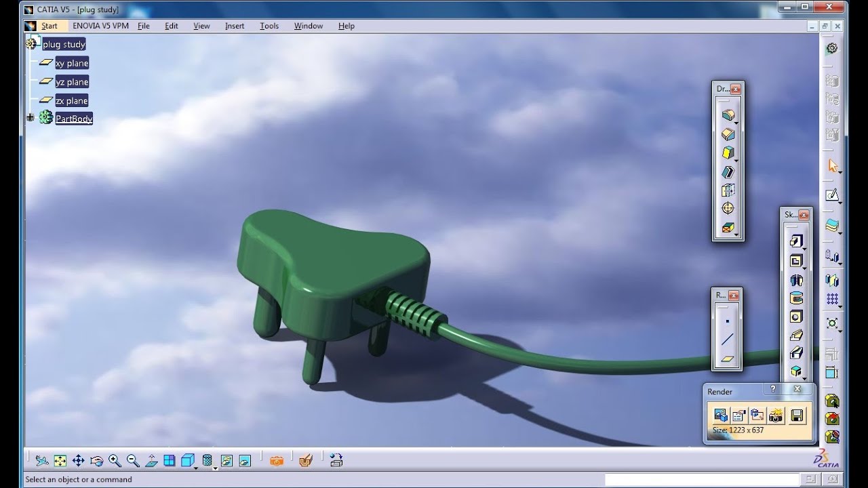Select the Rotate view tool
Image resolution: width=868 pixels, height=488 pixels.
click(x=96, y=461)
